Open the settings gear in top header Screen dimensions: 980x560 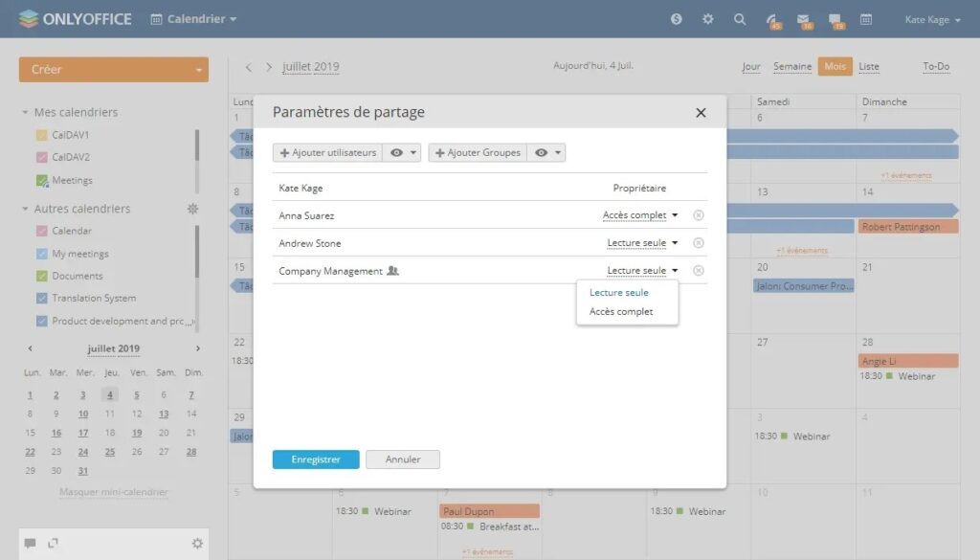[x=707, y=19]
